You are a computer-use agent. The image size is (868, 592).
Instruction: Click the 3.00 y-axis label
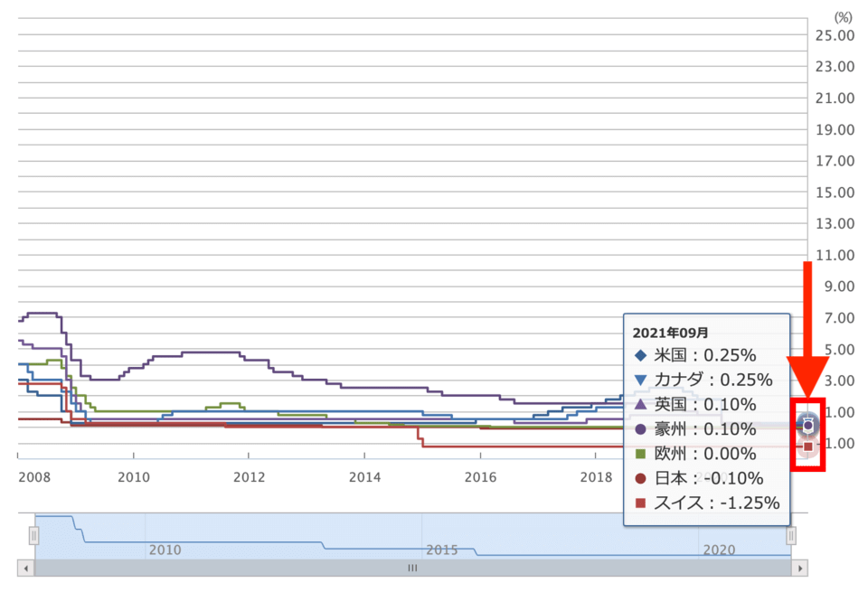tap(839, 381)
